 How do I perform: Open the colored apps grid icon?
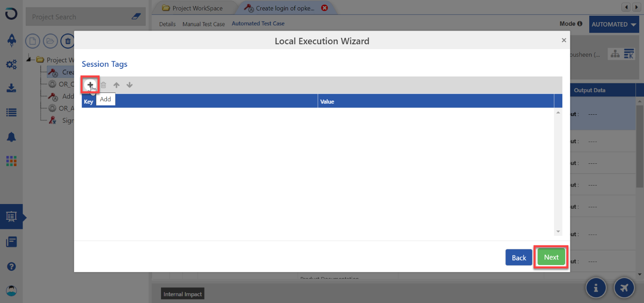(x=11, y=161)
